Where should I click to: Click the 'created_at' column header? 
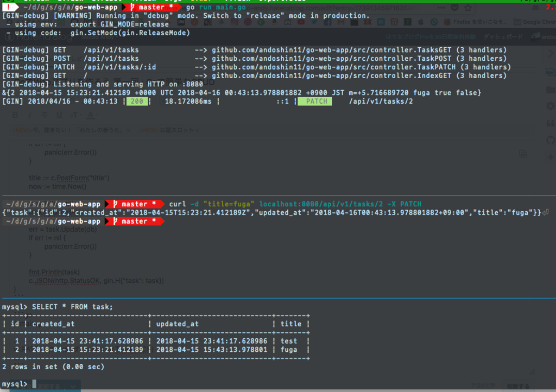click(x=53, y=324)
